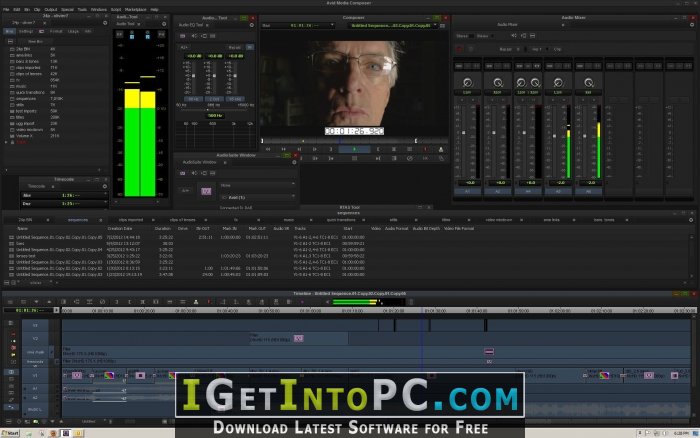
Task: Toggle the A1 track selector in the timeline
Action: (x=35, y=389)
